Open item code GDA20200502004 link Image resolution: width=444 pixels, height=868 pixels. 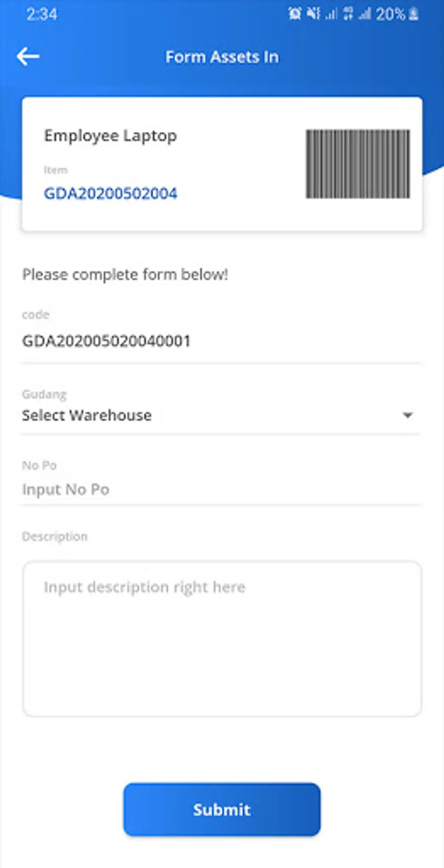point(111,193)
